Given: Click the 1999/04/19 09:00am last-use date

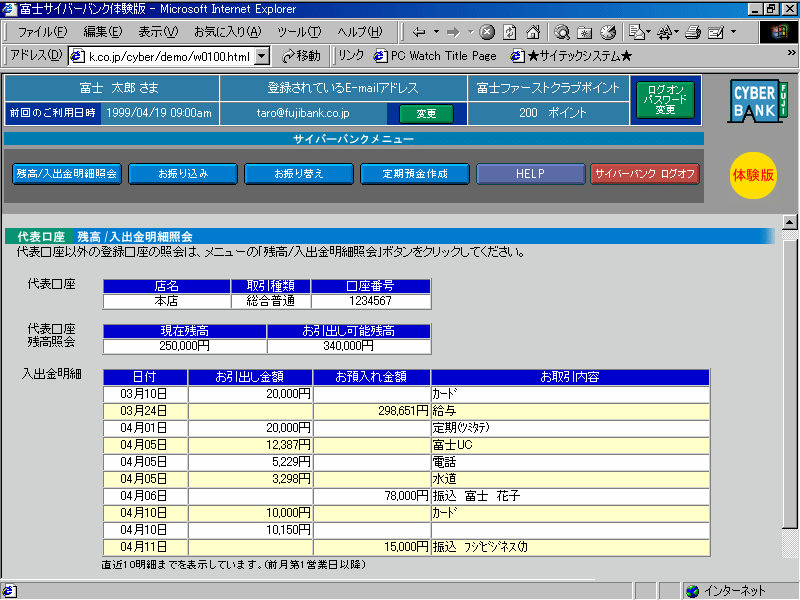Looking at the screenshot, I should pyautogui.click(x=159, y=113).
